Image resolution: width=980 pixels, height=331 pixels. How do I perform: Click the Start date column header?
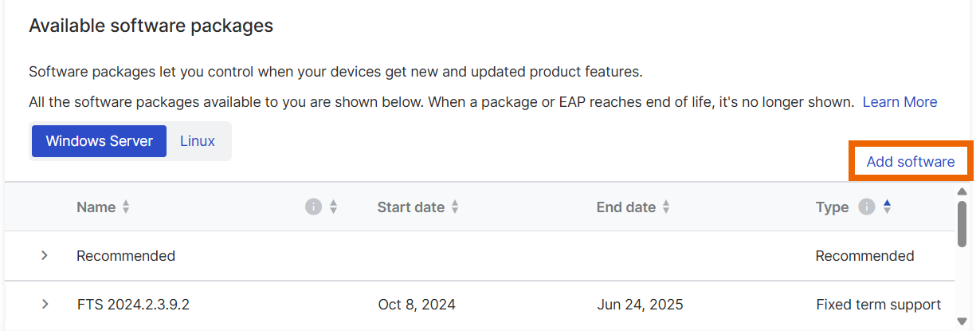pyautogui.click(x=410, y=207)
